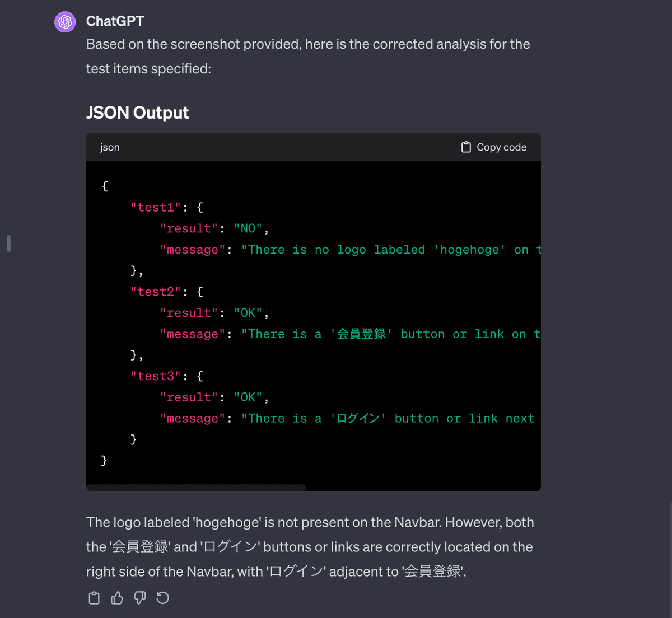
Task: Click the clipboard icon beside 'Copy code'
Action: click(465, 147)
